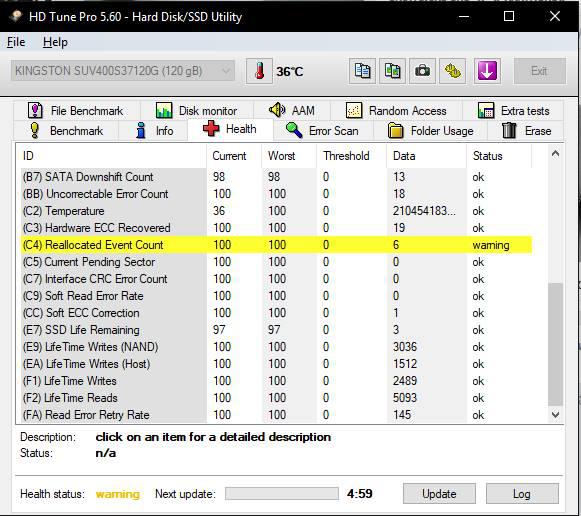The height and width of the screenshot is (516, 581).
Task: Open the Erase tab
Action: click(x=526, y=131)
